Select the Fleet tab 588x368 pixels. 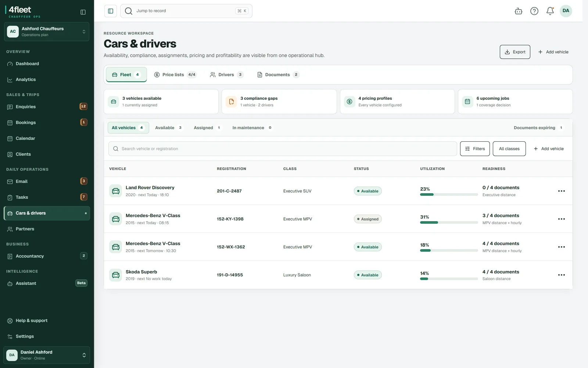point(126,75)
